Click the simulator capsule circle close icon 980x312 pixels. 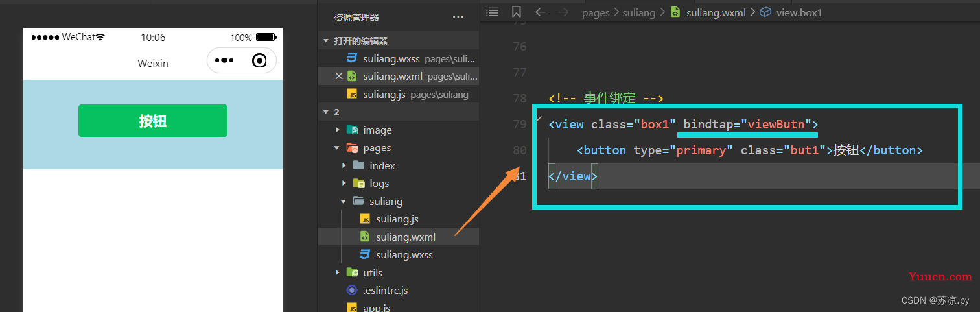pos(259,61)
